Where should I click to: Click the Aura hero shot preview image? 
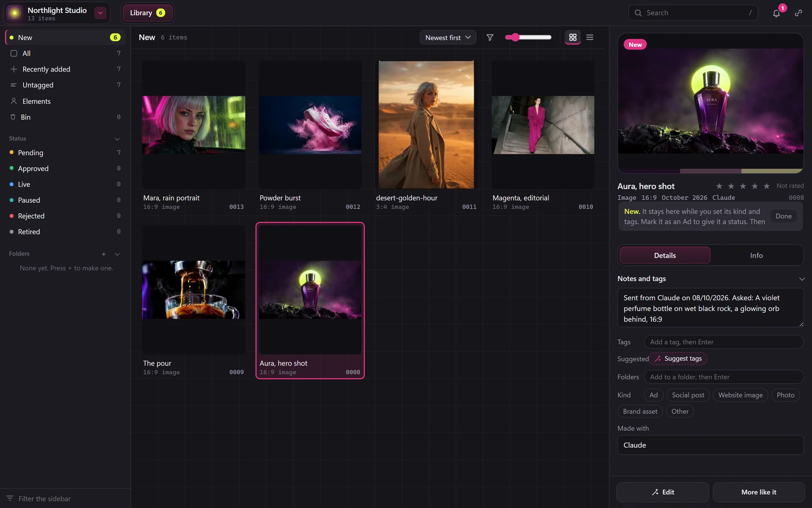[710, 101]
